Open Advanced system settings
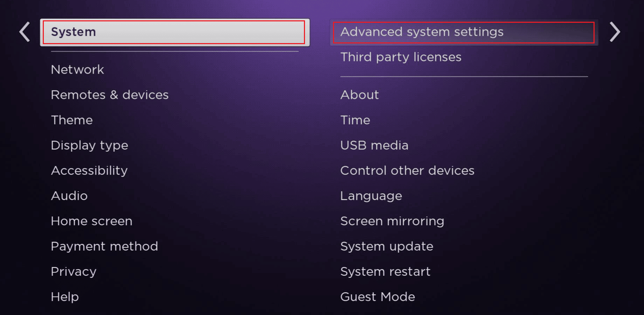The width and height of the screenshot is (644, 315). point(463,32)
